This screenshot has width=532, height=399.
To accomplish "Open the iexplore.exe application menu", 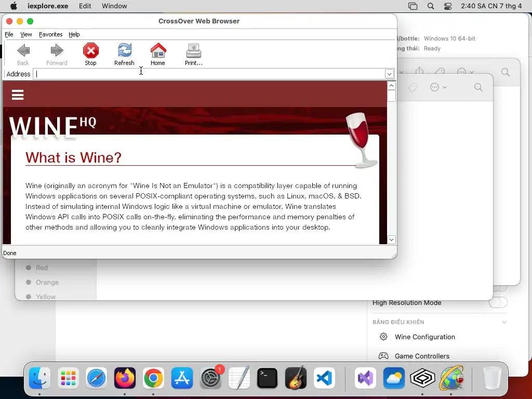I will tap(48, 6).
